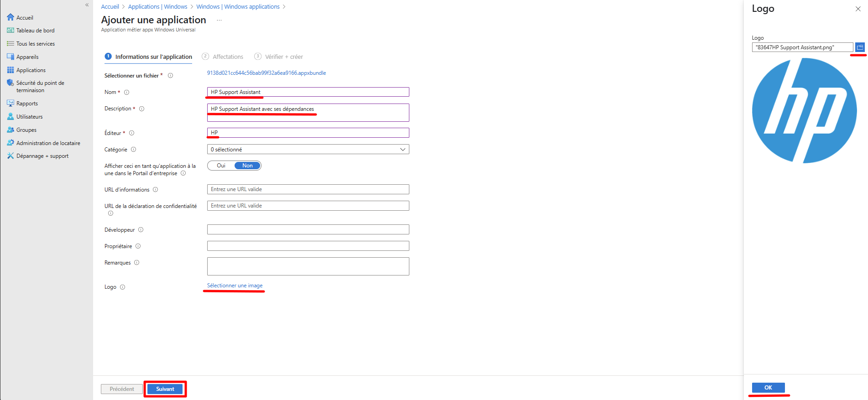Click info icon next to Description

point(141,109)
